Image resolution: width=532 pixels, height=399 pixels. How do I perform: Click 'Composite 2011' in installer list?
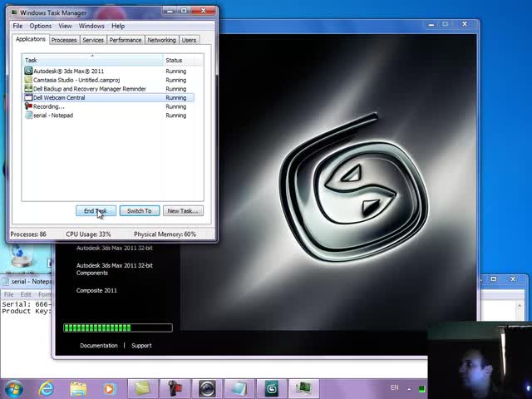click(x=96, y=290)
